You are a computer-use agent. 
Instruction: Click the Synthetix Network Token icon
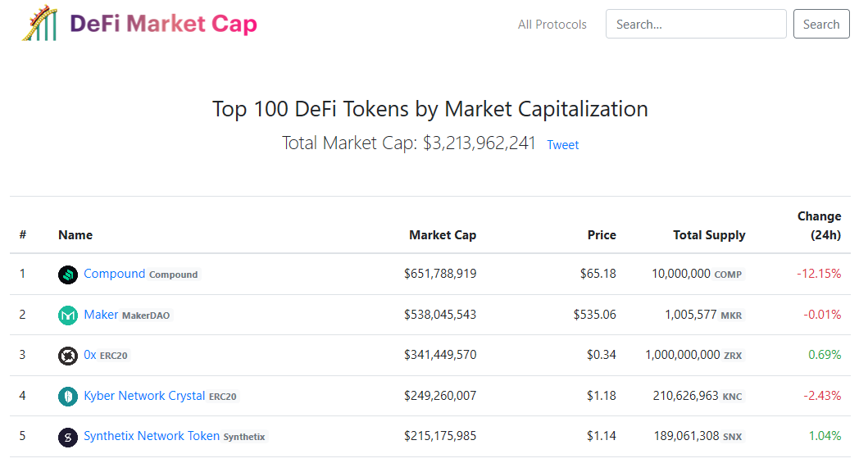tap(68, 437)
